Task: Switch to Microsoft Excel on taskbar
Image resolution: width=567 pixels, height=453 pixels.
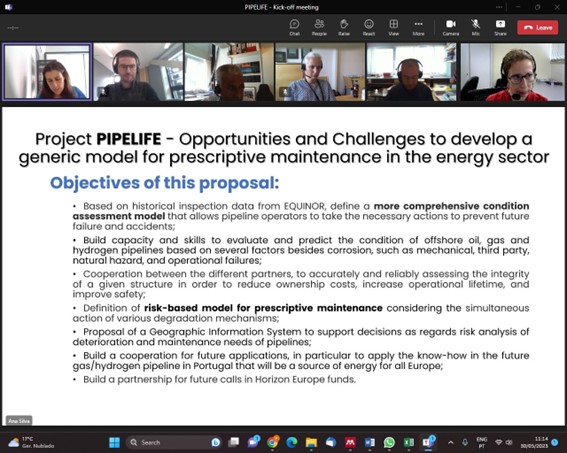Action: pyautogui.click(x=409, y=442)
